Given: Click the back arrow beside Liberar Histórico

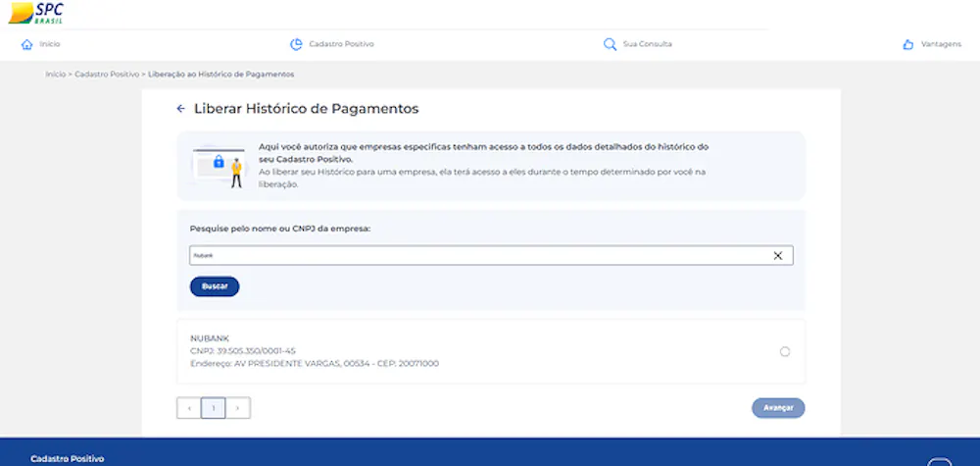Looking at the screenshot, I should coord(180,109).
